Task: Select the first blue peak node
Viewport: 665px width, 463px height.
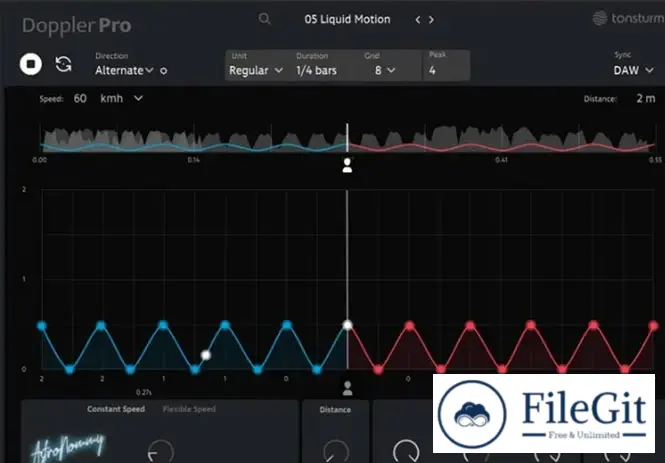Action: pos(42,326)
